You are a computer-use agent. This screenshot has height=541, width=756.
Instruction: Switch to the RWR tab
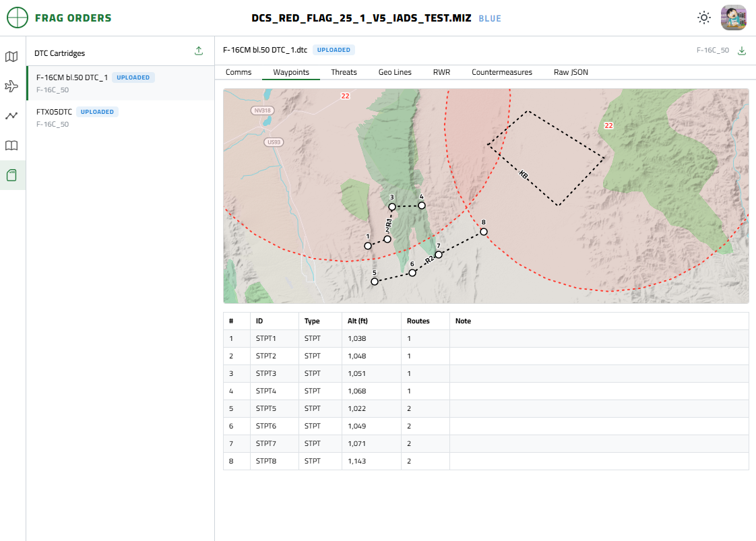coord(441,72)
